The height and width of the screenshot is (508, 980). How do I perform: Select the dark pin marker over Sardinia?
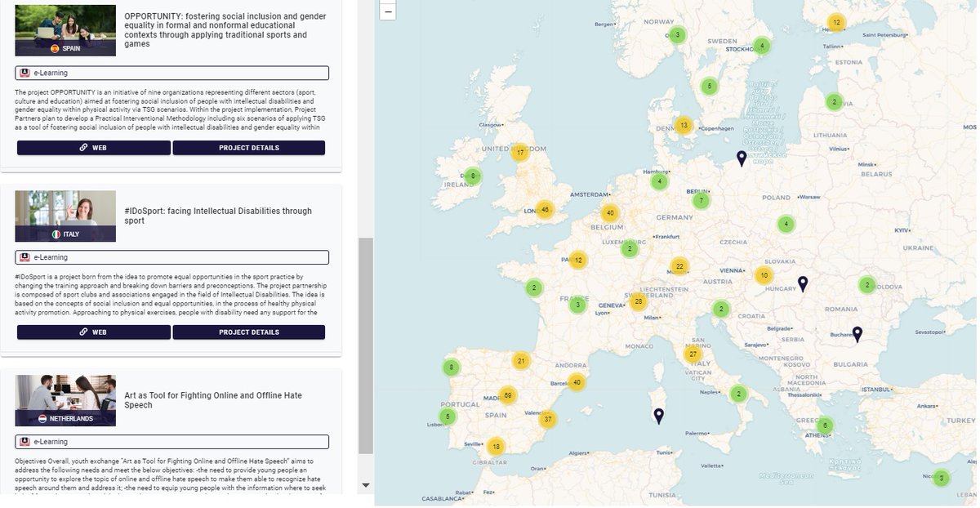(x=659, y=417)
